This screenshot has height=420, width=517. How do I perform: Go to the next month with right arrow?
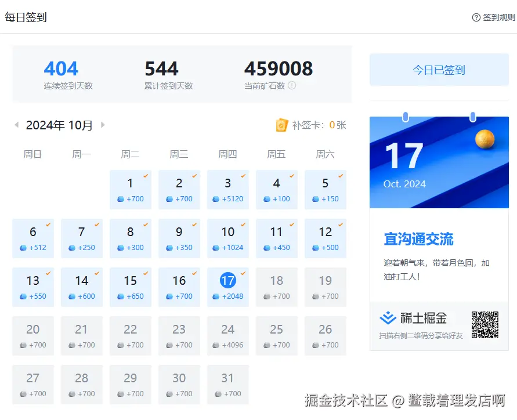click(x=103, y=125)
